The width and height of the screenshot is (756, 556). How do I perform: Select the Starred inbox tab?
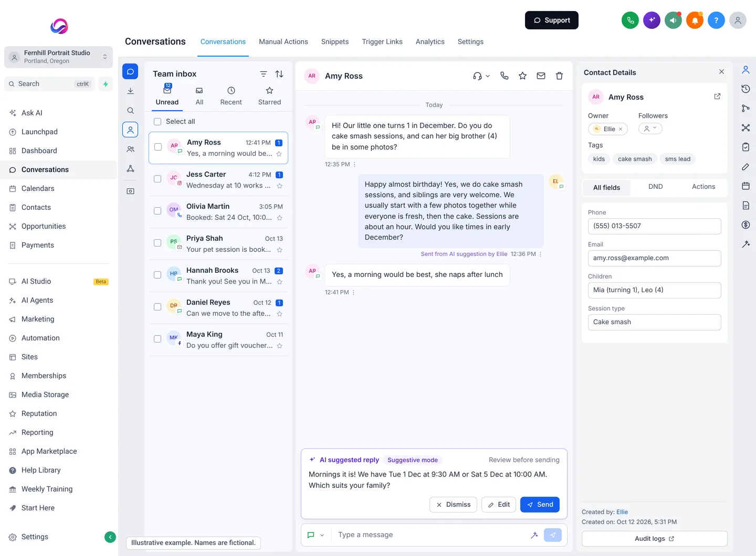269,96
